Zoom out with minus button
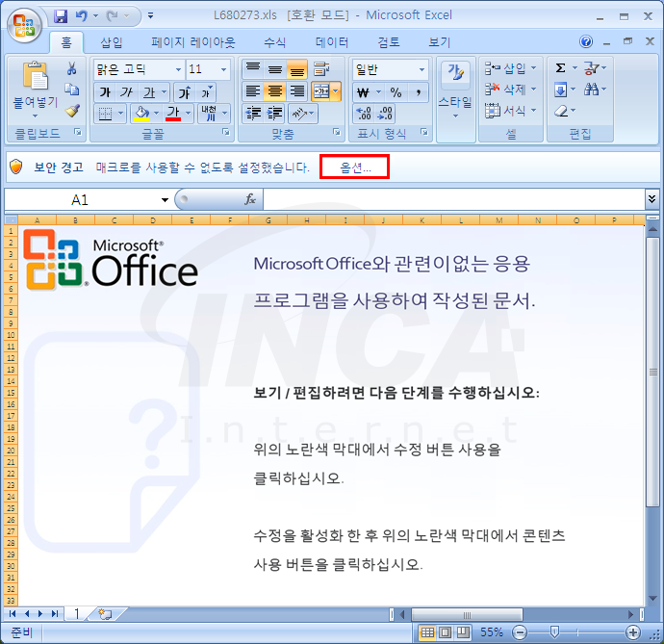Image resolution: width=664 pixels, height=644 pixels. pyautogui.click(x=520, y=632)
